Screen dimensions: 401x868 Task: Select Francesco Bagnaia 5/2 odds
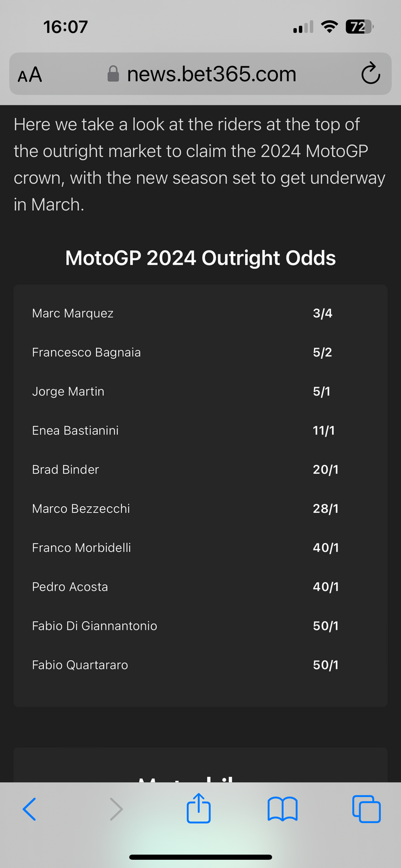pyautogui.click(x=322, y=353)
